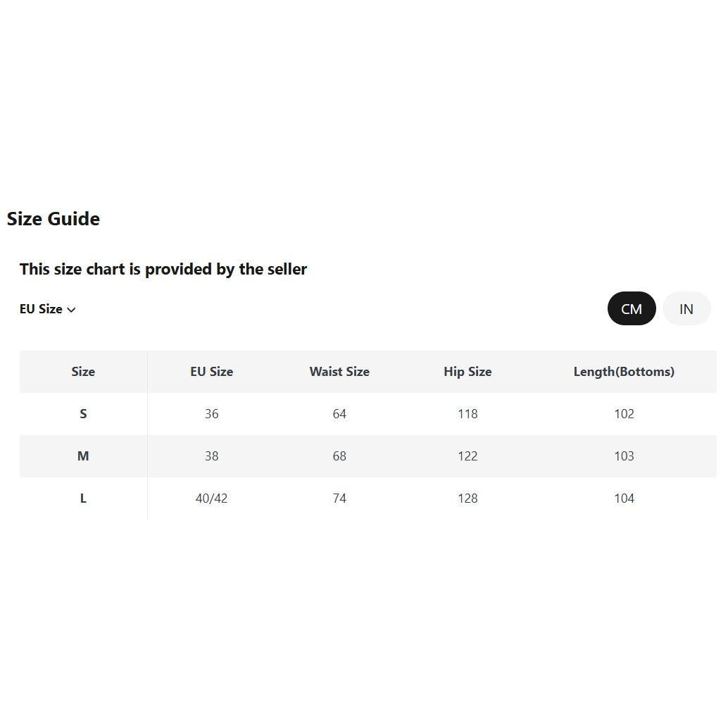728x728 pixels.
Task: Click hip value 128 in L row
Action: pos(467,498)
